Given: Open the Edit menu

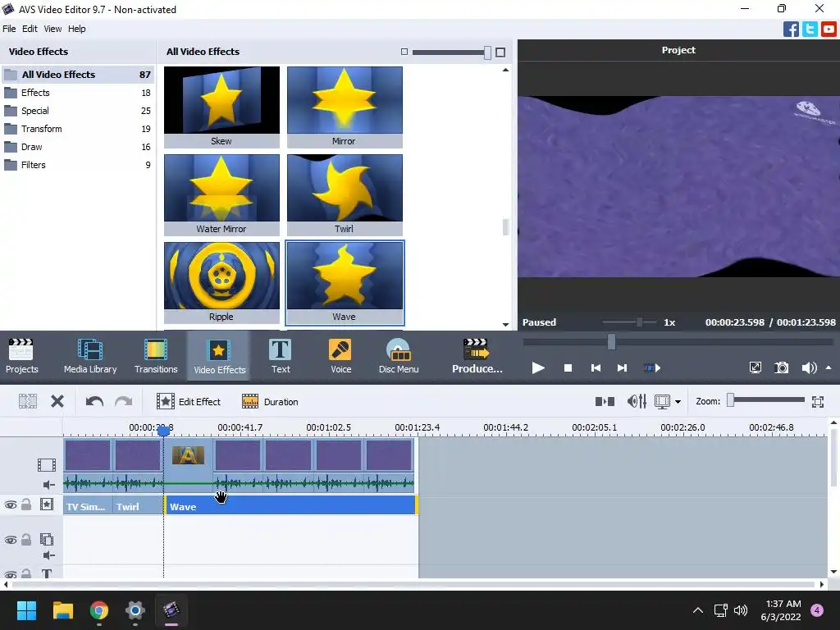Looking at the screenshot, I should pyautogui.click(x=30, y=29).
